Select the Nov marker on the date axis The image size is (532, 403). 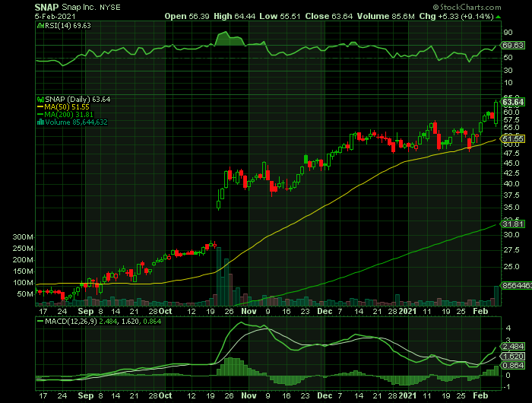250,312
